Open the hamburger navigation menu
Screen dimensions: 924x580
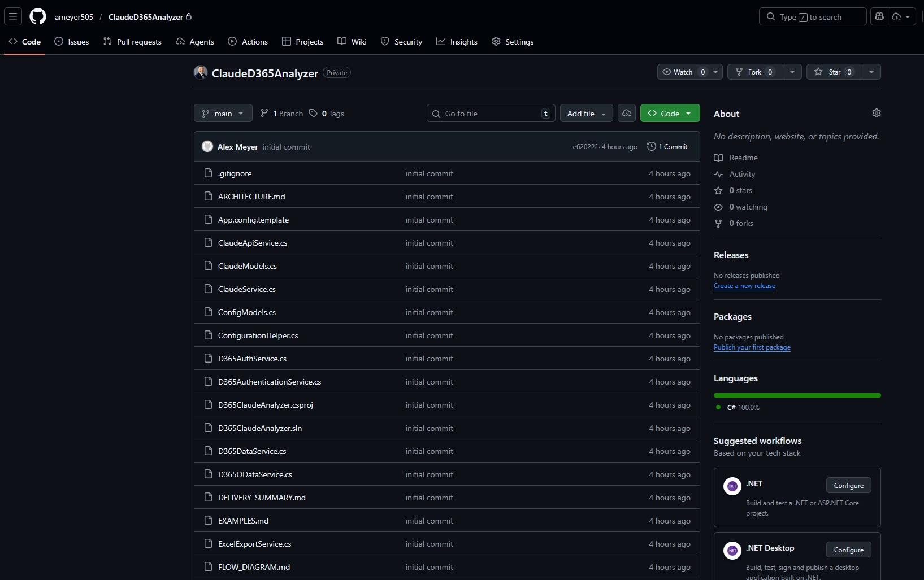point(13,16)
